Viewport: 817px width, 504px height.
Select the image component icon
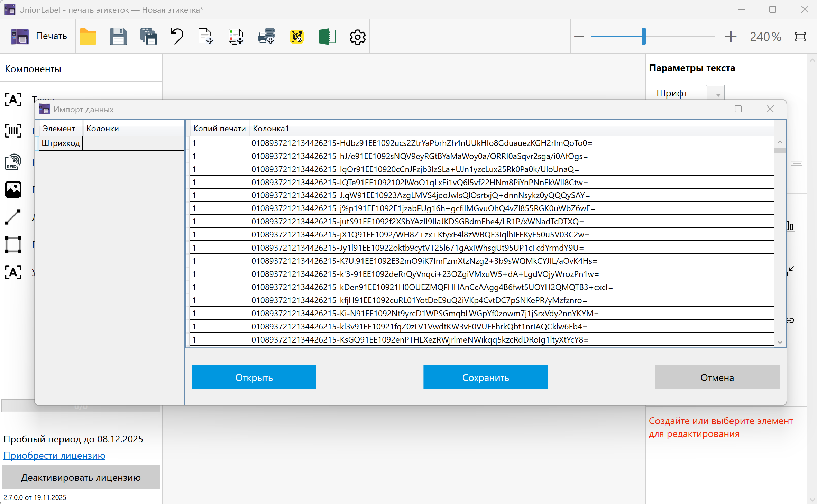[x=13, y=189]
